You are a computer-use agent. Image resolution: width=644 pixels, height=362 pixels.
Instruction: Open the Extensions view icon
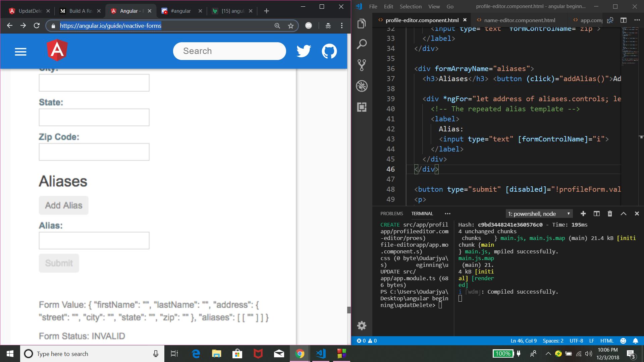click(x=362, y=107)
